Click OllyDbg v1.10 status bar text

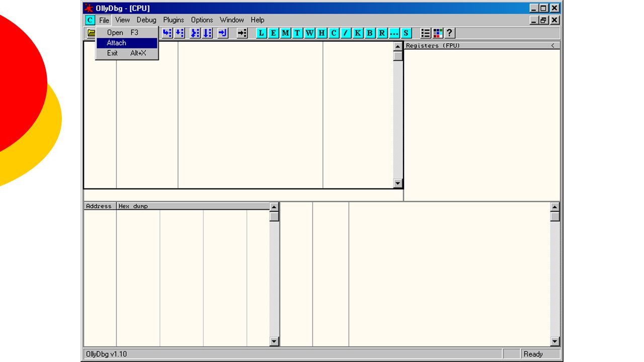[107, 354]
